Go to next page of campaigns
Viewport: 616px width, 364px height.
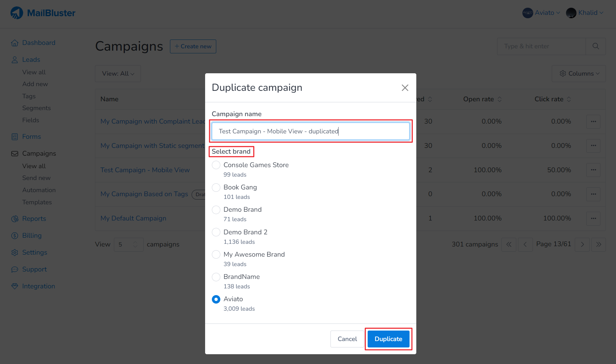tap(582, 244)
